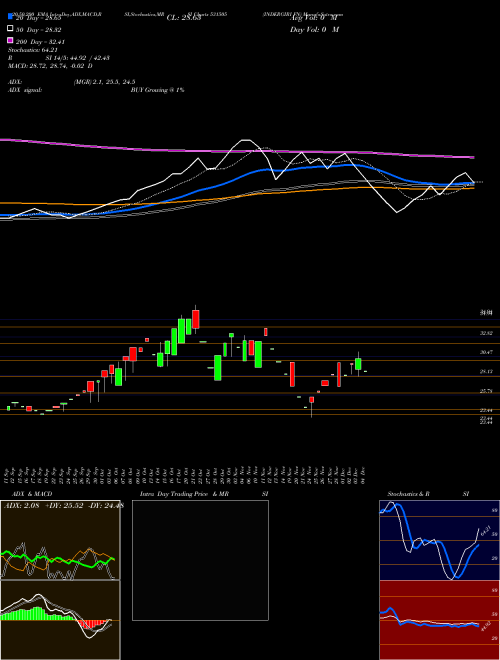Select the '50 Day - 28.32' legend text
The image size is (500, 660).
[x=39, y=30]
